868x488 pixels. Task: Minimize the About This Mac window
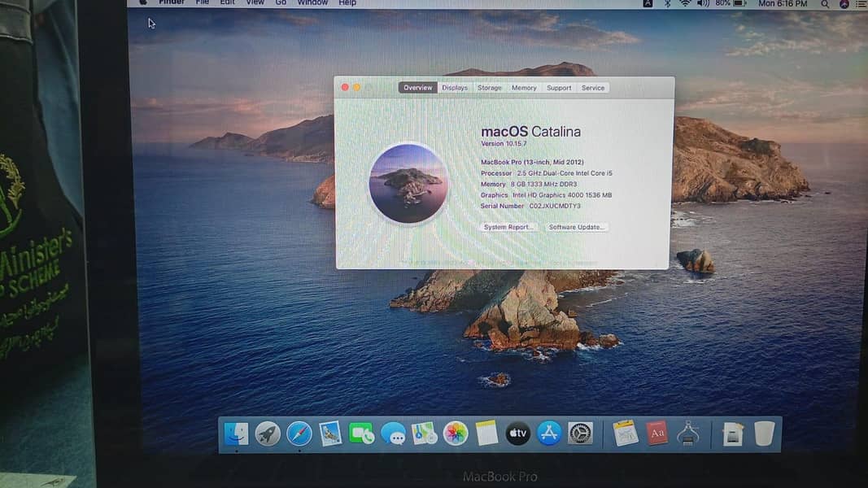tap(357, 87)
